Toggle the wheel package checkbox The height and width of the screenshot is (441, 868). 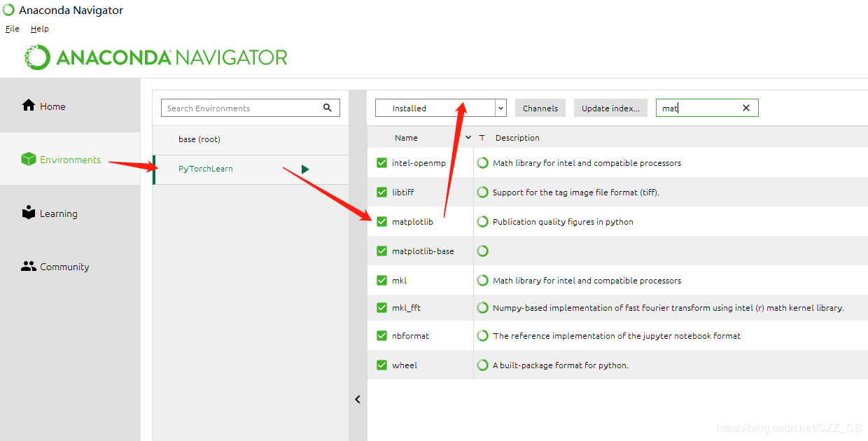pyautogui.click(x=381, y=365)
